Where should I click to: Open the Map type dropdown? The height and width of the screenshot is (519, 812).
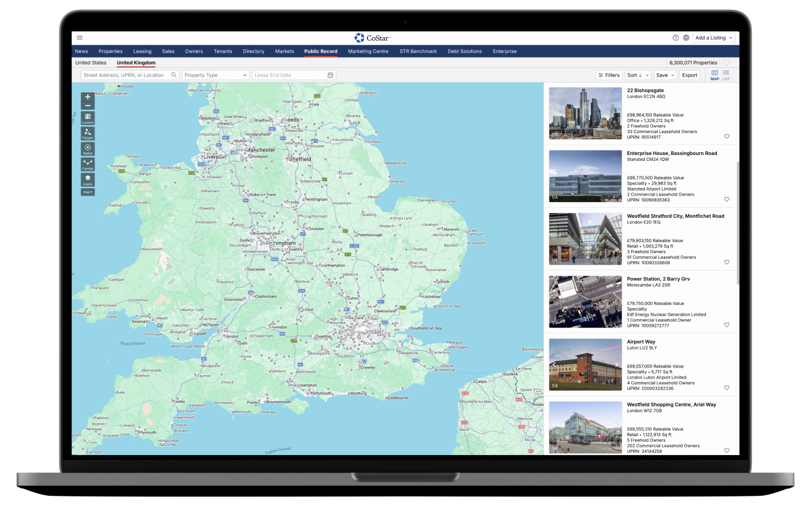[88, 192]
